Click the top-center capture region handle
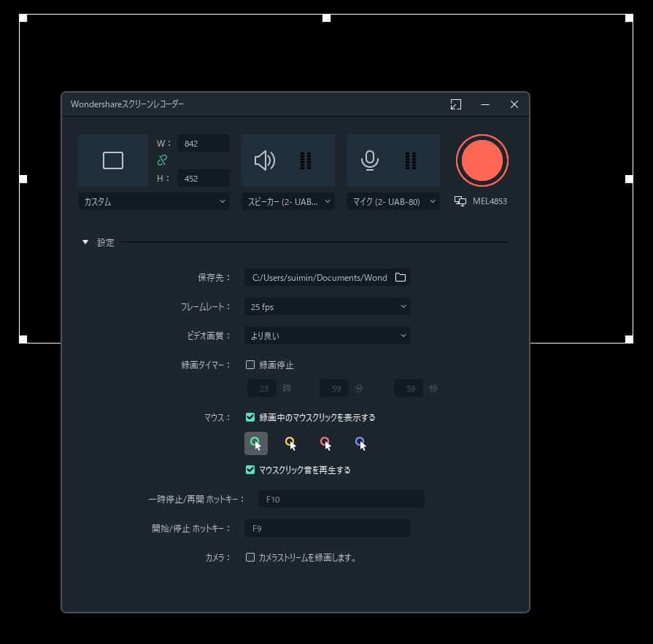The image size is (653, 644). coord(327,18)
